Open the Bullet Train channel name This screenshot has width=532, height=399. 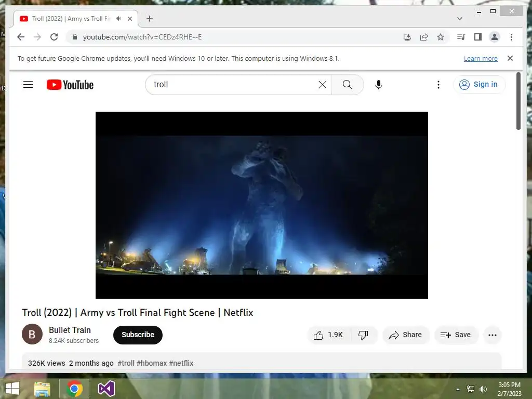pyautogui.click(x=70, y=330)
